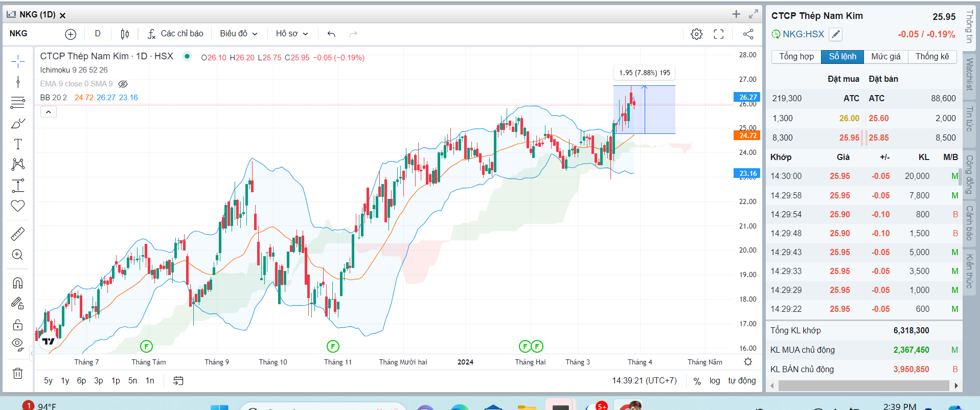The image size is (980, 410).
Task: Switch to the Tổng hợp tab
Action: pyautogui.click(x=796, y=57)
